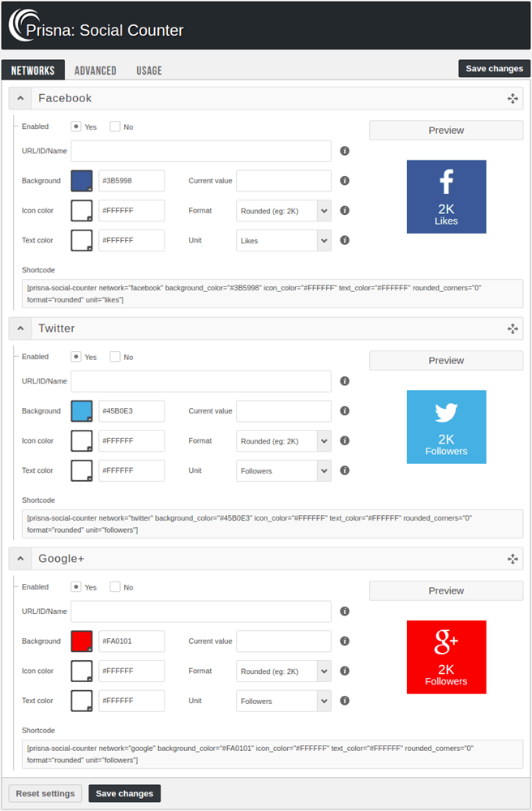Viewport: 532px width, 811px height.
Task: Click the Google+ shortcode text box
Action: (x=272, y=754)
